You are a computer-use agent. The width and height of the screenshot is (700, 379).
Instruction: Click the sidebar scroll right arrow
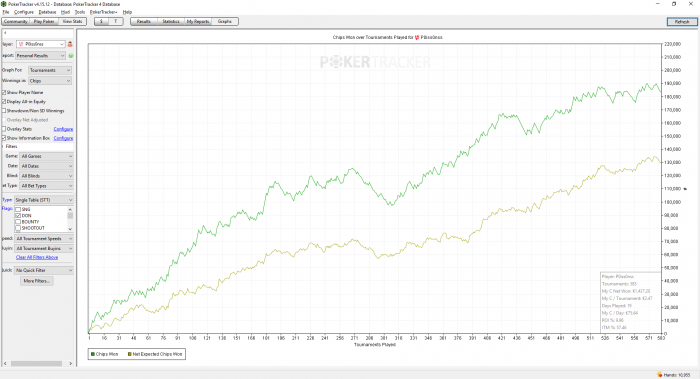71,364
